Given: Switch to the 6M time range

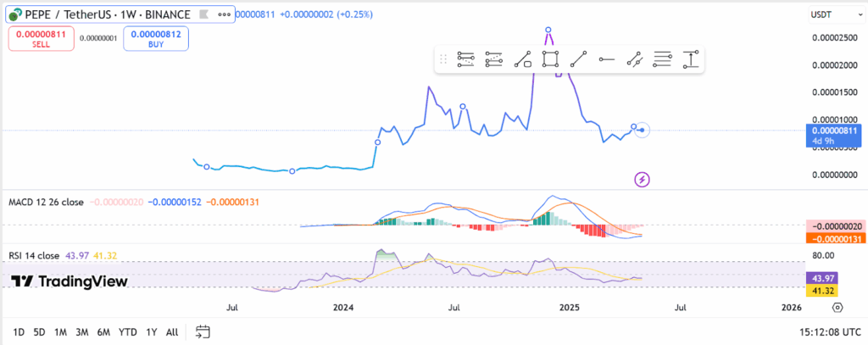Looking at the screenshot, I should point(103,332).
